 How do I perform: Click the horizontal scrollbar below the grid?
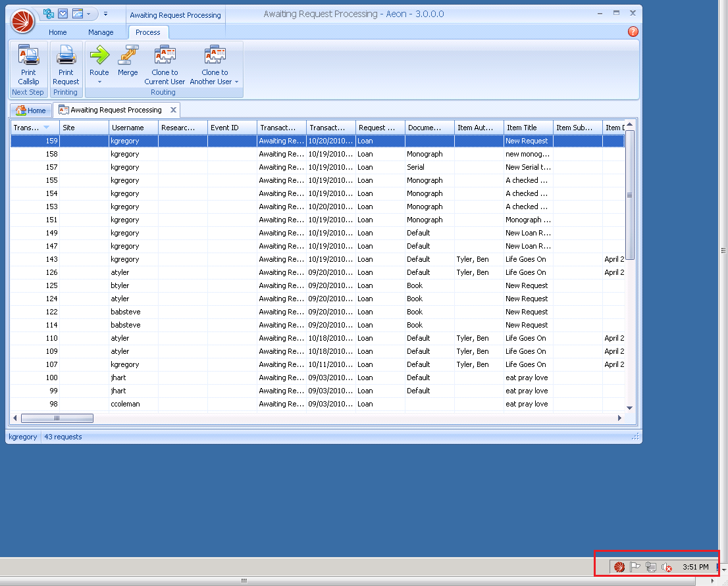pos(57,418)
